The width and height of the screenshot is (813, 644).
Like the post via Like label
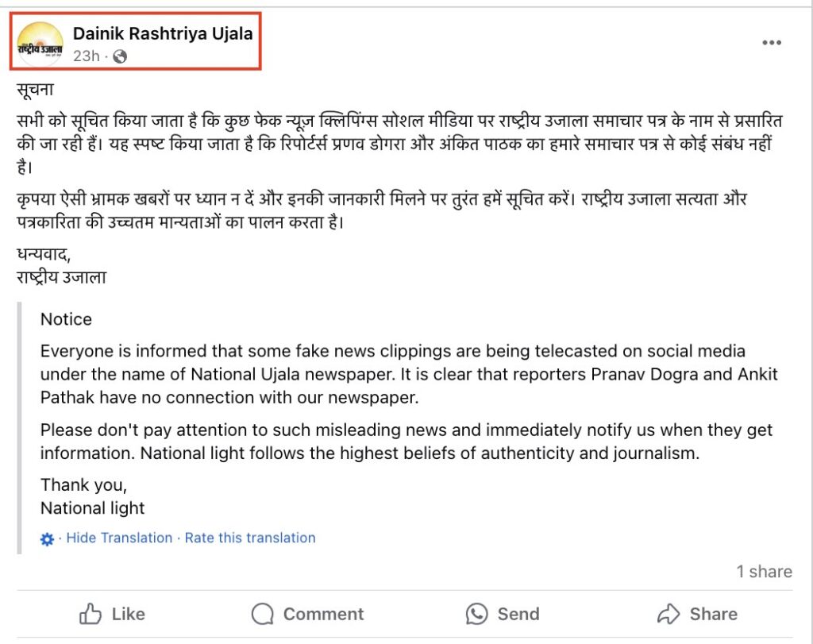coord(128,614)
